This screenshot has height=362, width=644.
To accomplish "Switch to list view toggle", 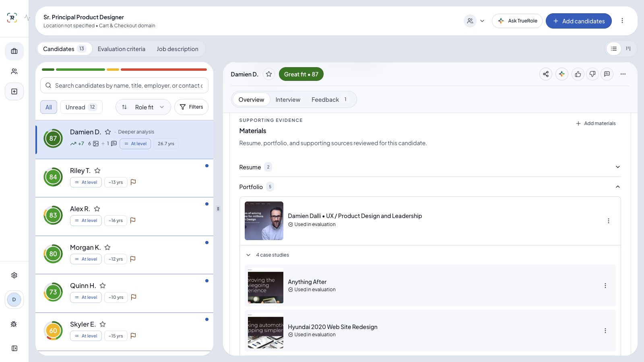I will (x=614, y=49).
